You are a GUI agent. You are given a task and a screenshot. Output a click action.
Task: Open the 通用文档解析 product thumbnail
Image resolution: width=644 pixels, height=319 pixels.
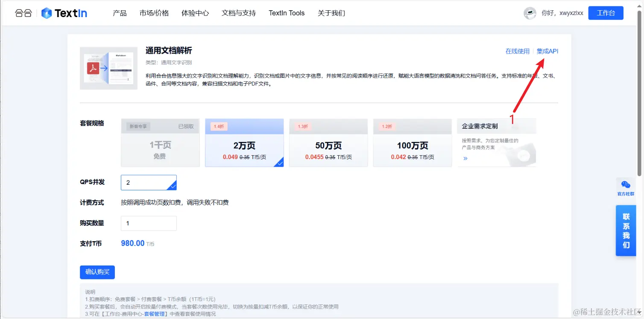109,68
